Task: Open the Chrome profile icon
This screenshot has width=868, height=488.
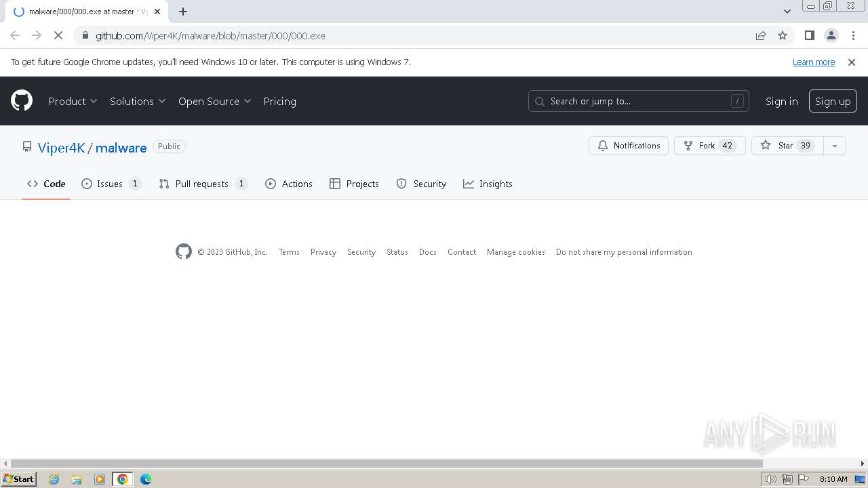Action: [x=831, y=36]
